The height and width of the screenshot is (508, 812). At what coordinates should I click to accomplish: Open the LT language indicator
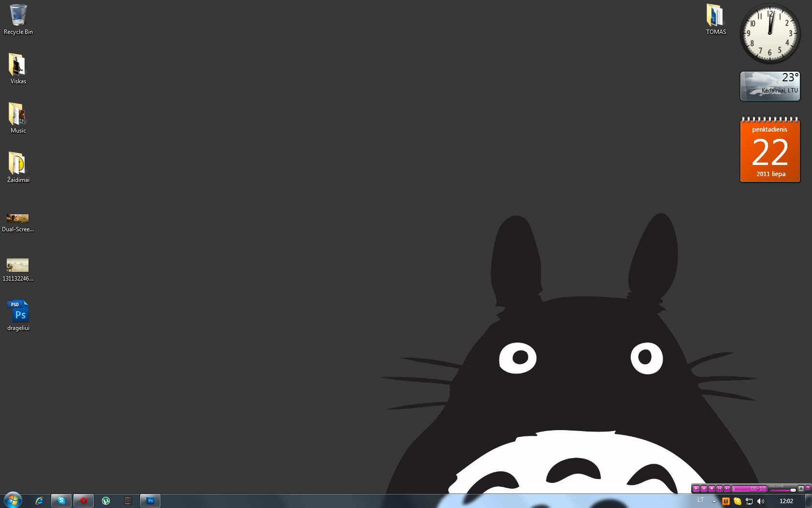click(x=701, y=500)
